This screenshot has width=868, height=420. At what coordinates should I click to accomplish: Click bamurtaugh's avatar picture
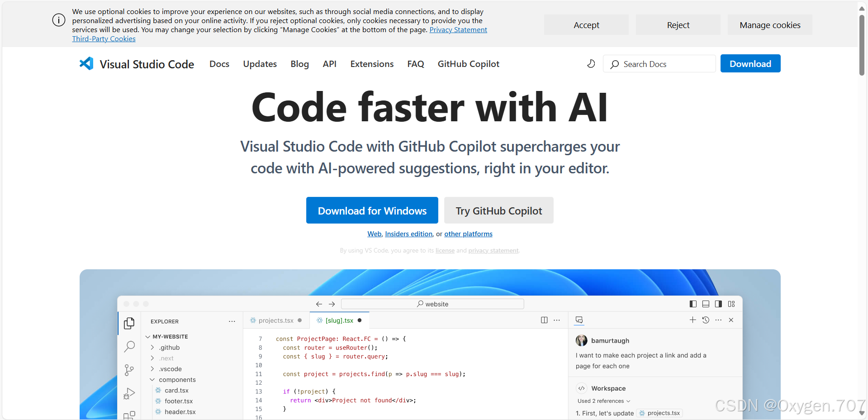582,340
